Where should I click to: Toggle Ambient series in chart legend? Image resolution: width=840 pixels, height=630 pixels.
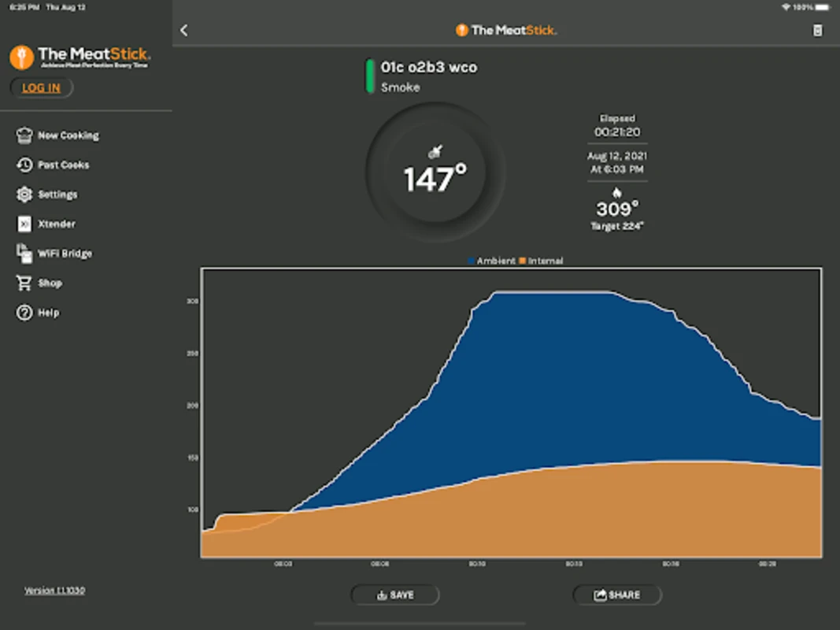491,261
